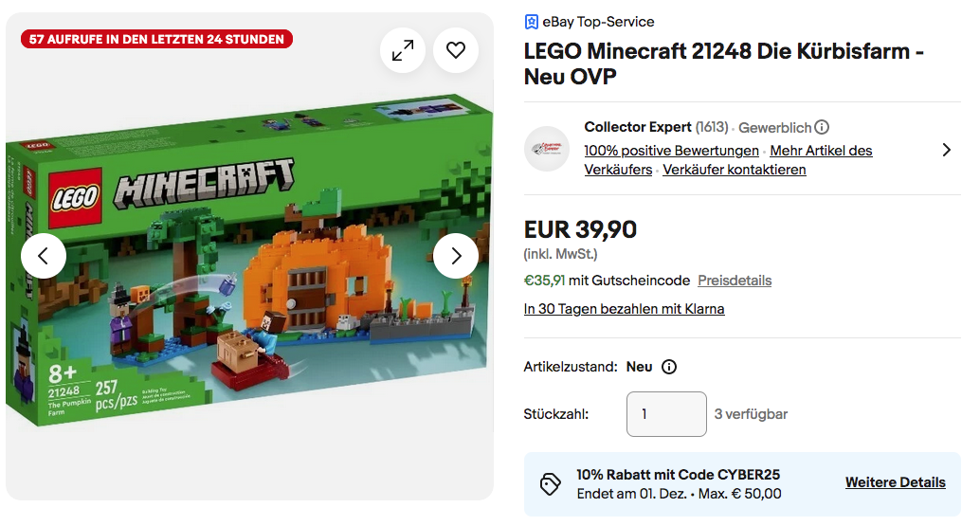
Task: Click In 30 Tagen bezahlen mit Klarna
Action: coord(624,309)
